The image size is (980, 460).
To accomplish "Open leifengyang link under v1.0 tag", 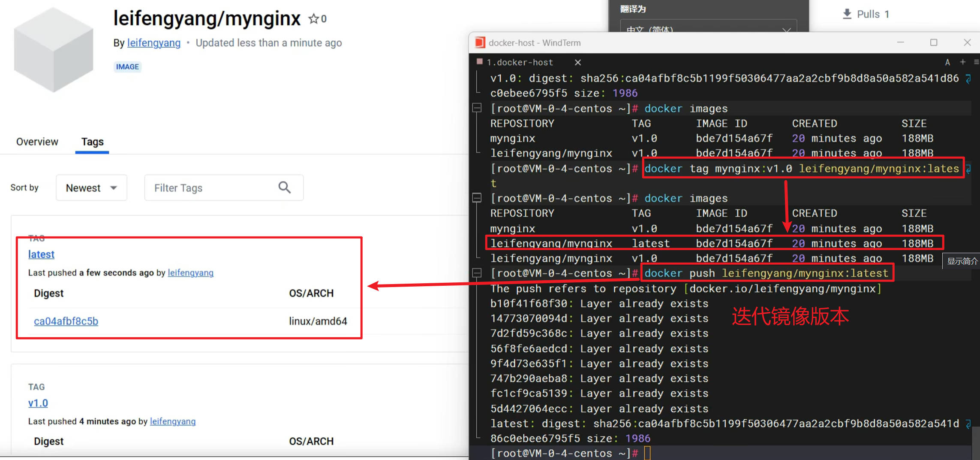I will pos(173,421).
